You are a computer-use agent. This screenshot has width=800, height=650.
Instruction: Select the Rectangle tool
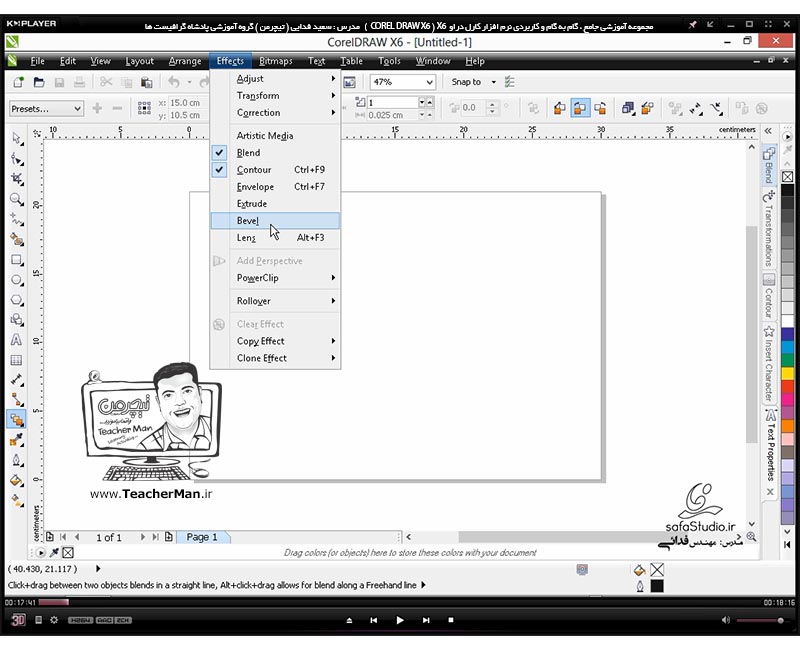pyautogui.click(x=17, y=260)
